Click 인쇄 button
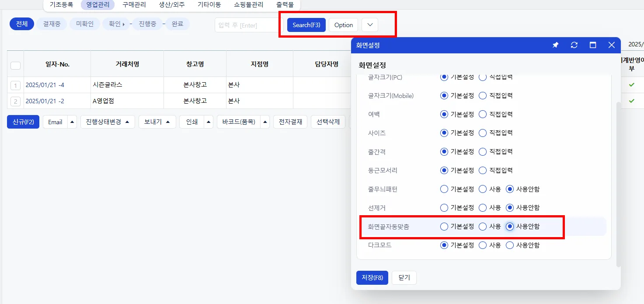Screen dimensions: 644x304 192,122
